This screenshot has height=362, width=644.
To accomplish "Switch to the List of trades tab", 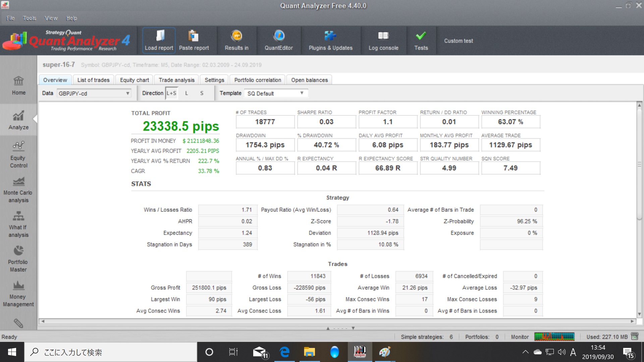I will click(93, 80).
